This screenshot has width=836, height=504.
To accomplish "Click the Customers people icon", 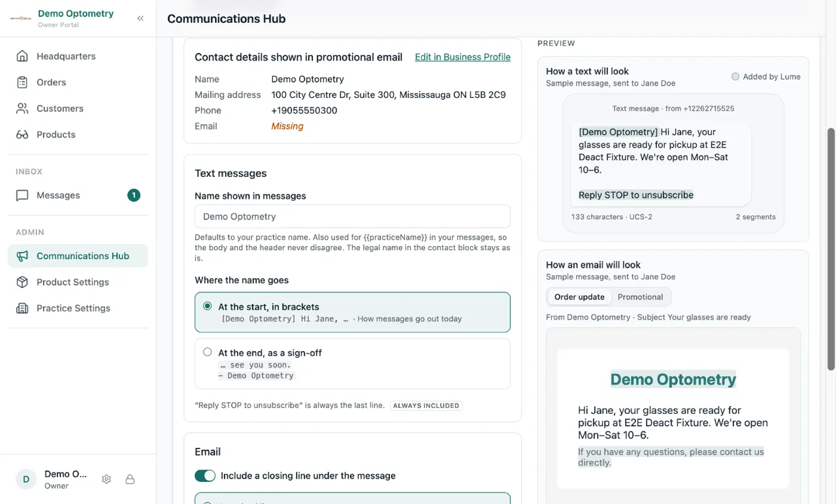I will coord(22,108).
